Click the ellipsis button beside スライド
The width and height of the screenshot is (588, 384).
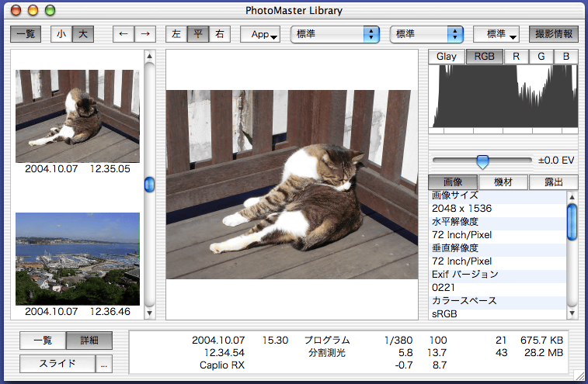[x=104, y=364]
